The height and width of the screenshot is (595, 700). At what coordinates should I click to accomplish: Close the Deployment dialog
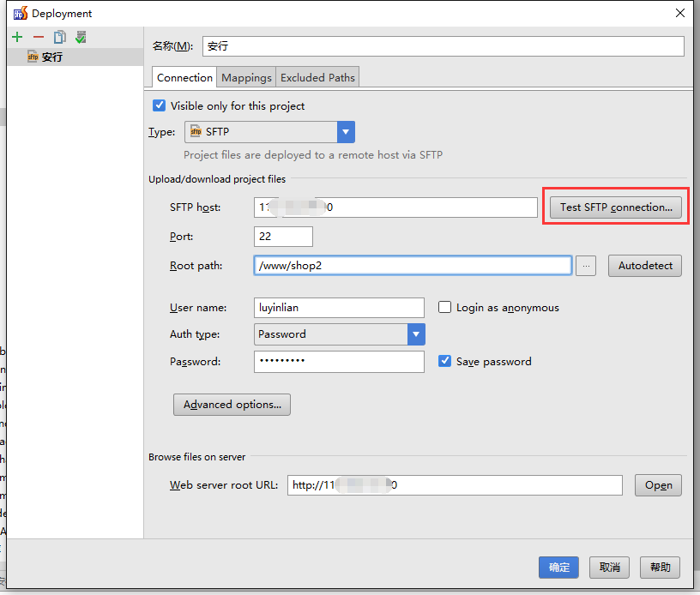[x=679, y=13]
